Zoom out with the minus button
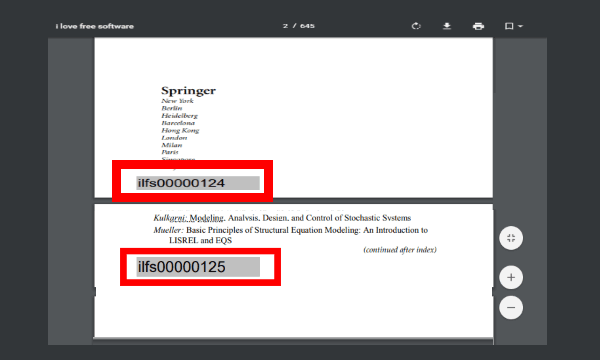Viewport: 600px width, 360px height. (511, 308)
